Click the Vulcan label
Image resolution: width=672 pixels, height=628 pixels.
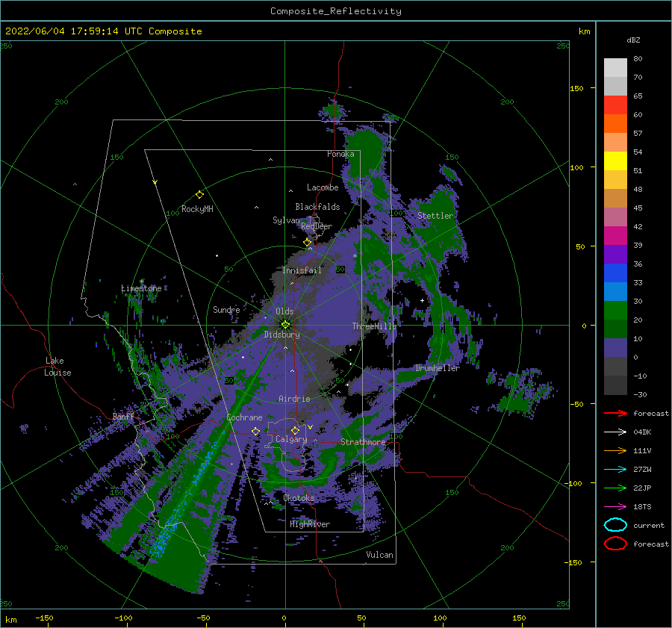(x=379, y=555)
